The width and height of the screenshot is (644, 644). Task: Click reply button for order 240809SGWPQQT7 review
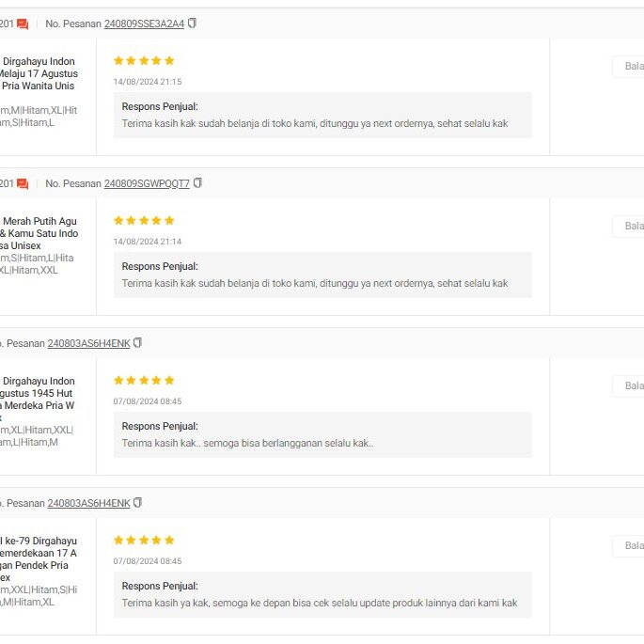pyautogui.click(x=630, y=227)
